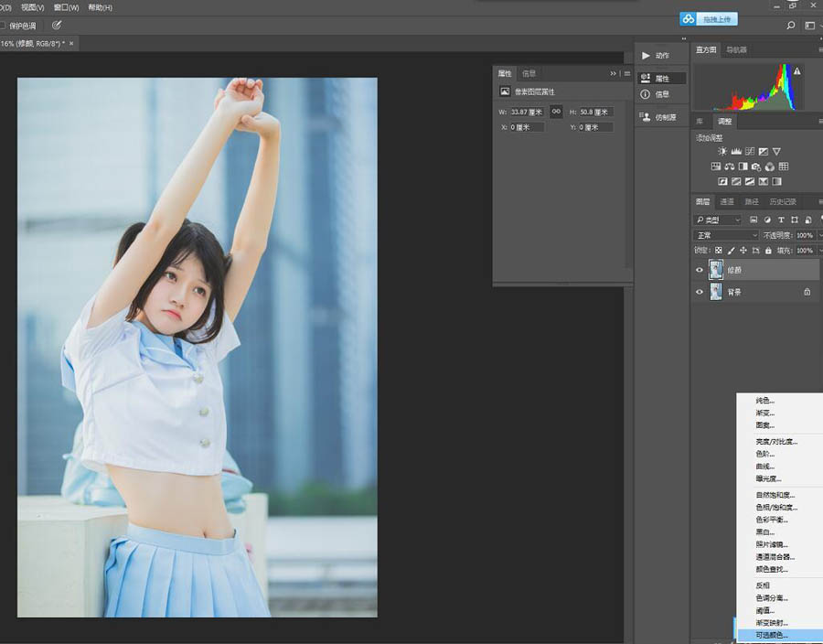Screen dimensions: 823x644
Task: Click the Levels adjustment icon
Action: coord(735,151)
